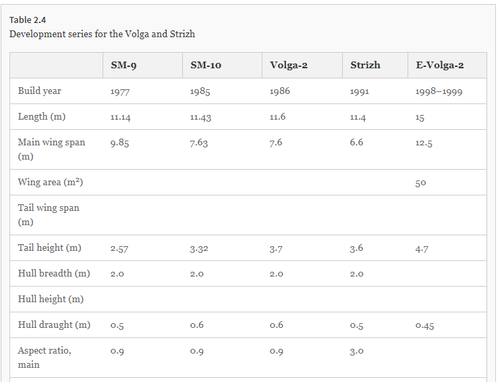Click the Hull breadth (m) row label
This screenshot has width=500, height=382.
click(54, 273)
